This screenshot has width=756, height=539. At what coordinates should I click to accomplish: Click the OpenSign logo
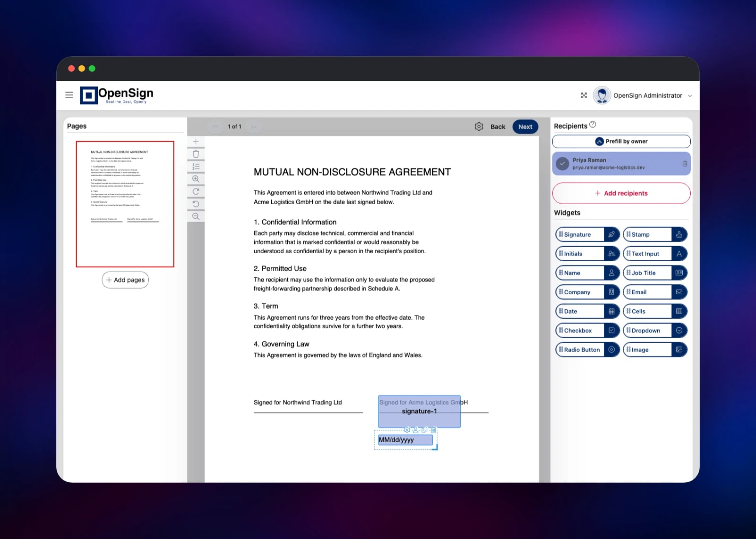tap(117, 95)
